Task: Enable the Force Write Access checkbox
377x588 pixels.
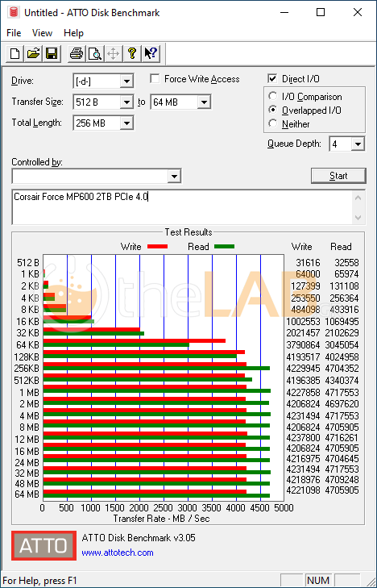Action: click(155, 79)
